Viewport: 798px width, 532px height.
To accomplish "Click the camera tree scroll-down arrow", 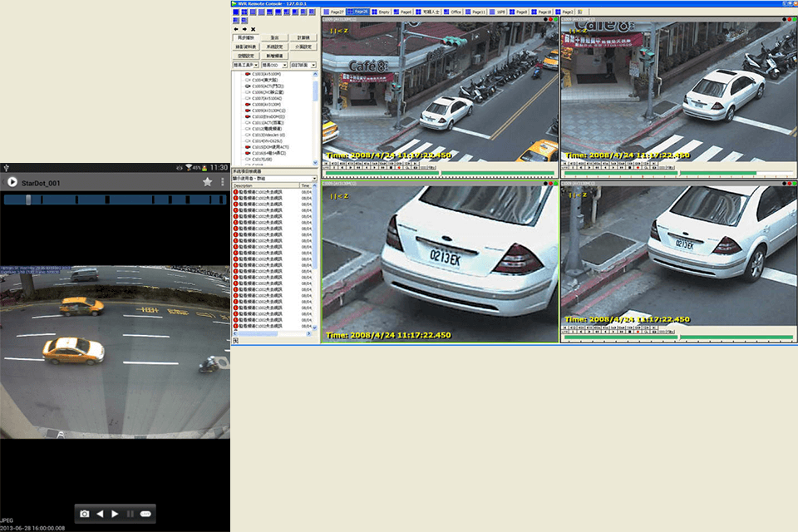I will click(315, 163).
